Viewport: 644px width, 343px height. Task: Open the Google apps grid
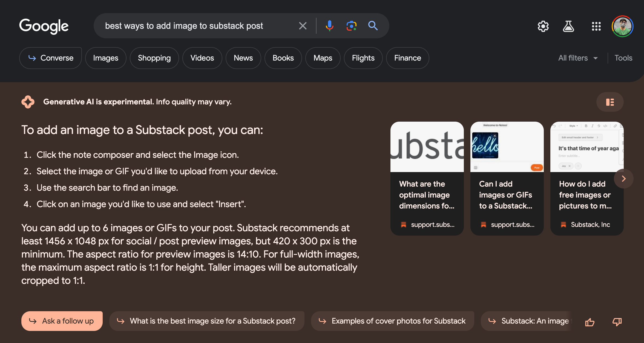(x=596, y=26)
